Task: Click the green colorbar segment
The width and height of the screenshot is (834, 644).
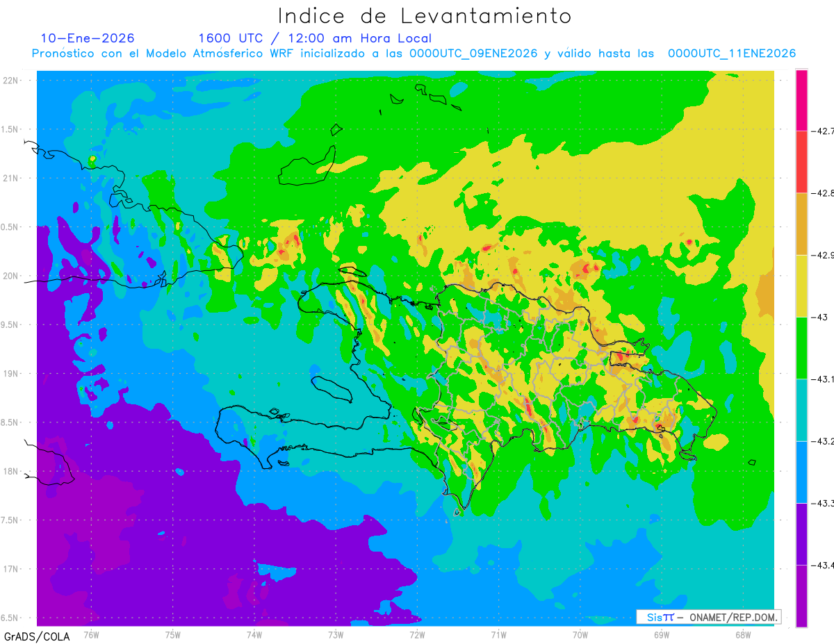Action: [801, 348]
